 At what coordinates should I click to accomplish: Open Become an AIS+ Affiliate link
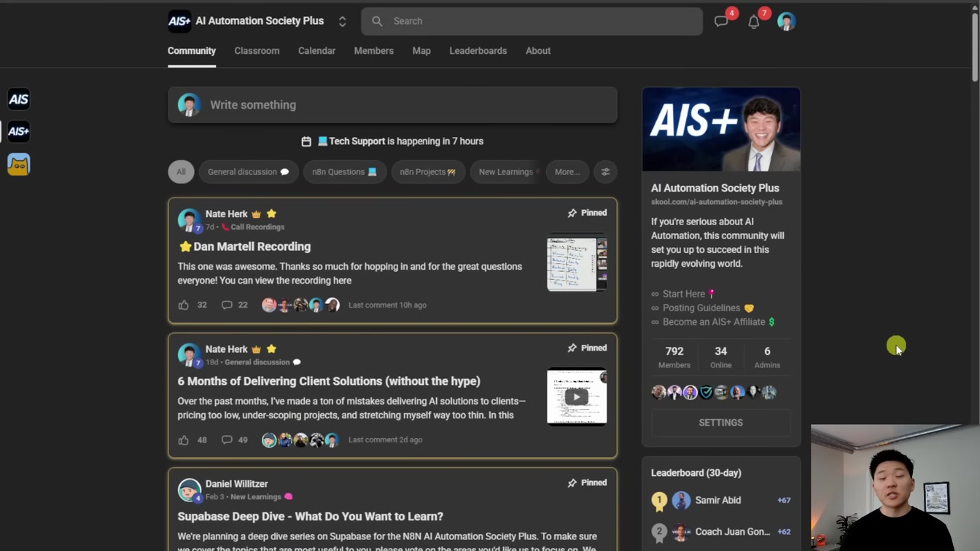(713, 322)
